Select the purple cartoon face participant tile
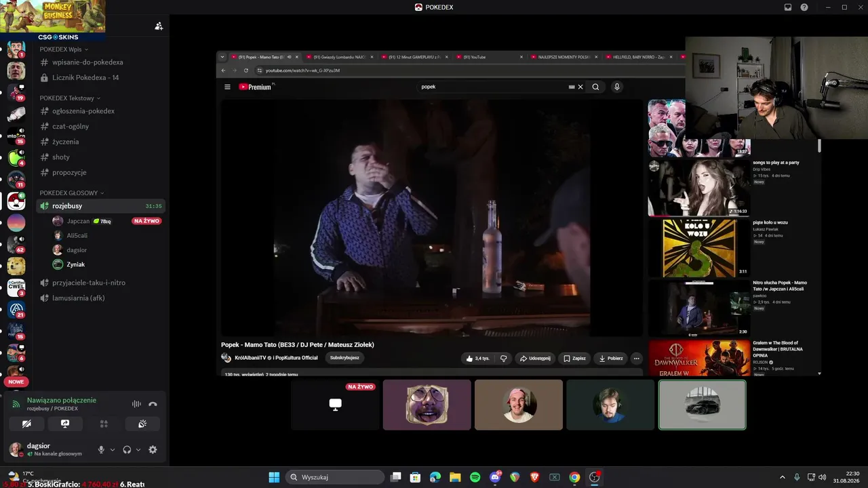868x488 pixels. click(427, 405)
